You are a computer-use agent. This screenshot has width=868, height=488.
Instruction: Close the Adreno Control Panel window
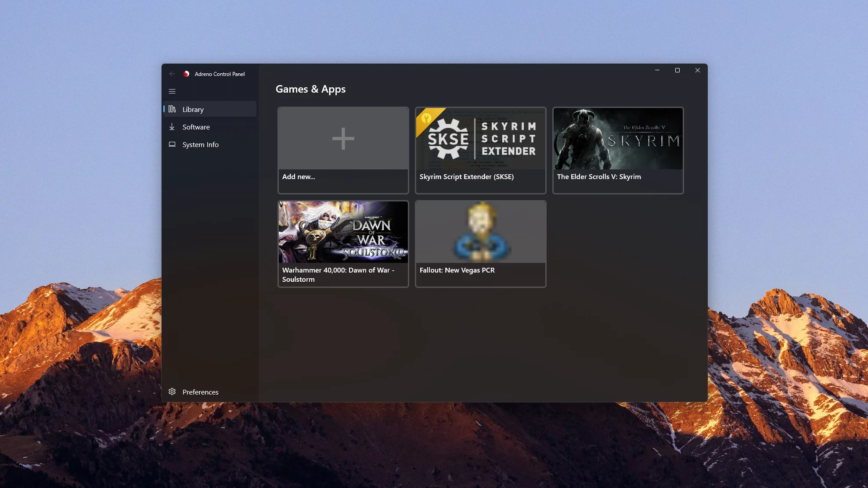click(698, 70)
